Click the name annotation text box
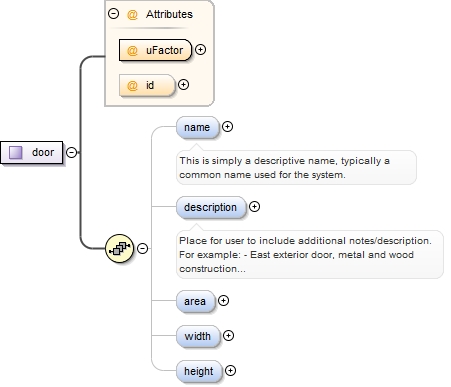This screenshot has height=387, width=451. tap(296, 167)
